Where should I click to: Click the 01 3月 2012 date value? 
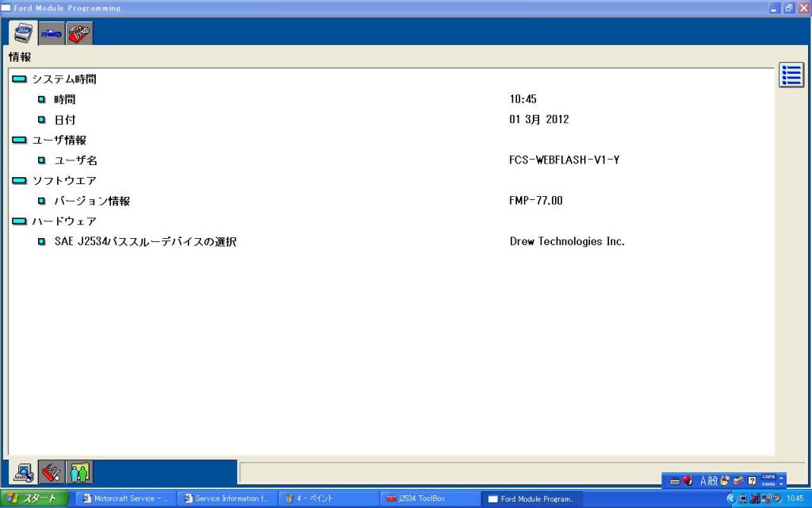tap(539, 119)
